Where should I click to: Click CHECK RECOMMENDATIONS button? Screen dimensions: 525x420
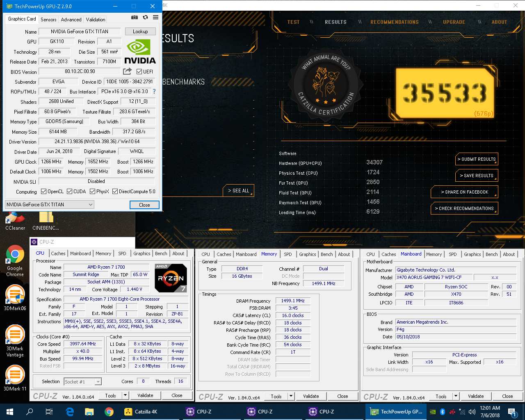click(x=464, y=208)
